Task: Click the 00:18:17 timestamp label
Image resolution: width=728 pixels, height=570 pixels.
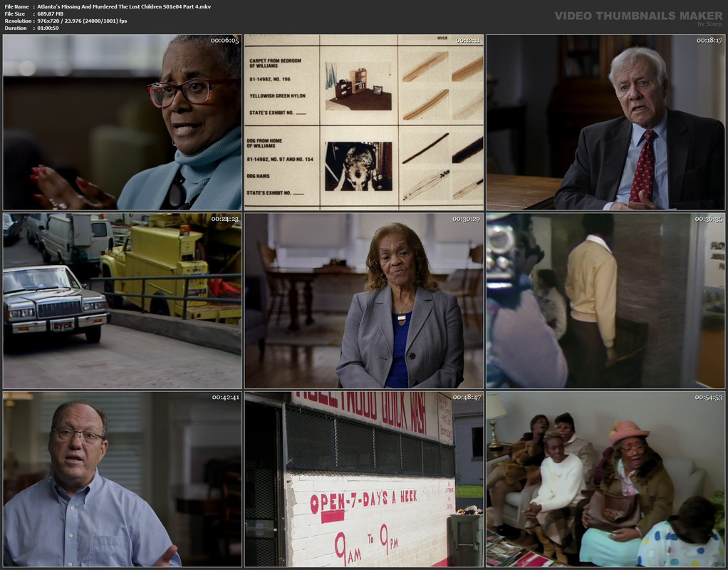Action: (709, 41)
